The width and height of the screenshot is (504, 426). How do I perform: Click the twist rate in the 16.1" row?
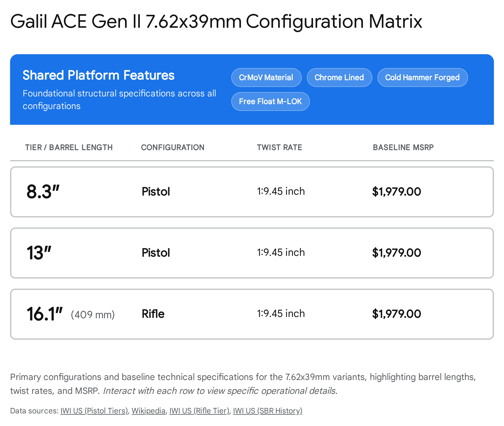tap(281, 314)
